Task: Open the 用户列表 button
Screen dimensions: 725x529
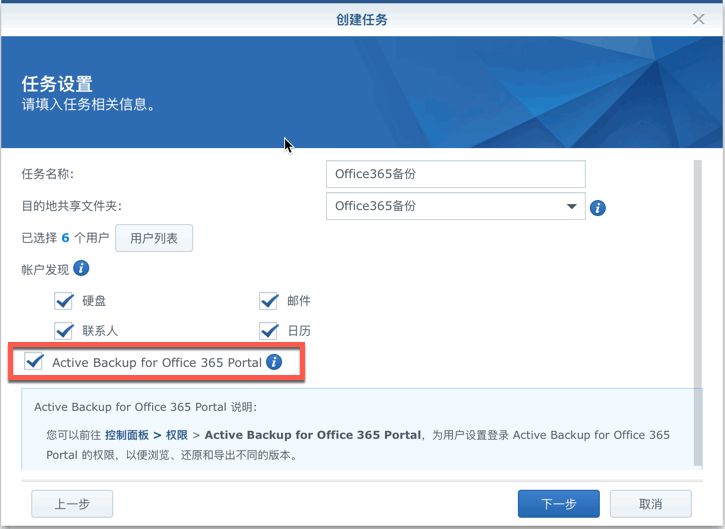Action: click(154, 238)
